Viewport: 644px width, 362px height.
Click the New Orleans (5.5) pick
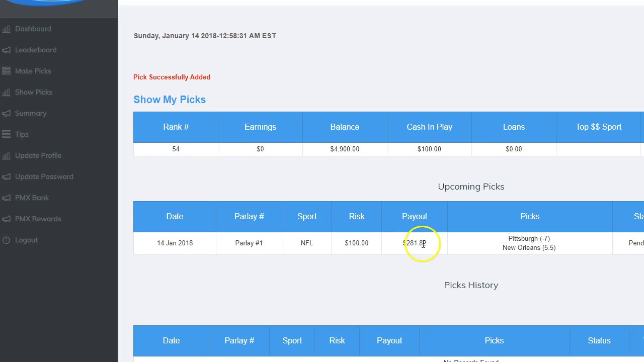point(529,248)
